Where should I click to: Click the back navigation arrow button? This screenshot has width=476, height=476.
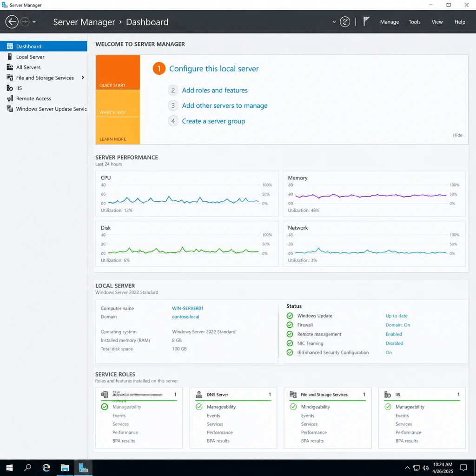(12, 22)
